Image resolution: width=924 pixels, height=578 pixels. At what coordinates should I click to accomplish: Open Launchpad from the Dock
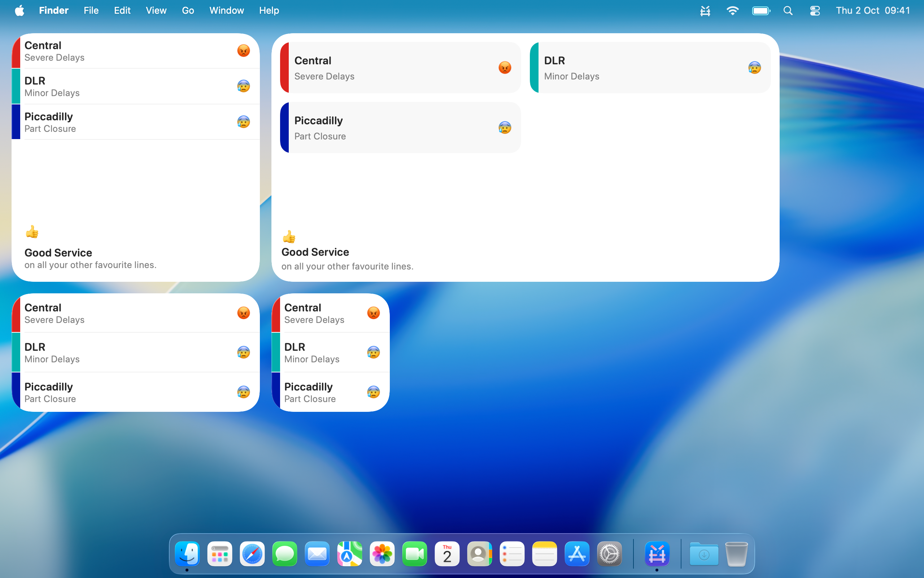click(219, 553)
